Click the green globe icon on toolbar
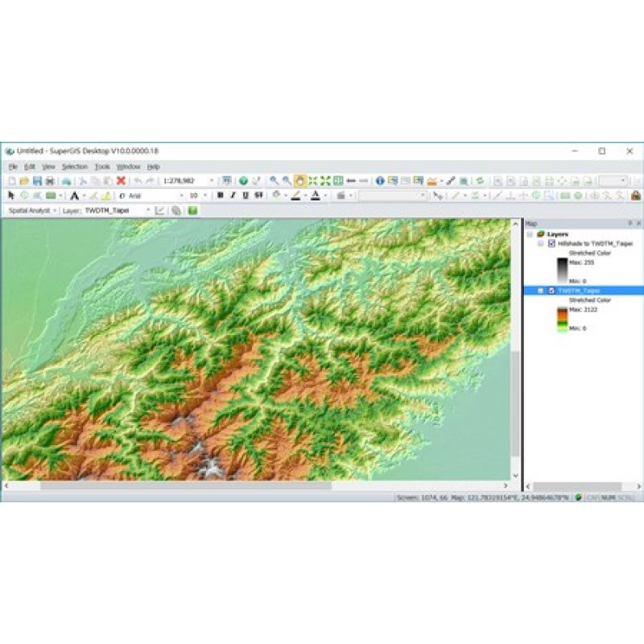Viewport: 644px width, 644px height. 243,180
